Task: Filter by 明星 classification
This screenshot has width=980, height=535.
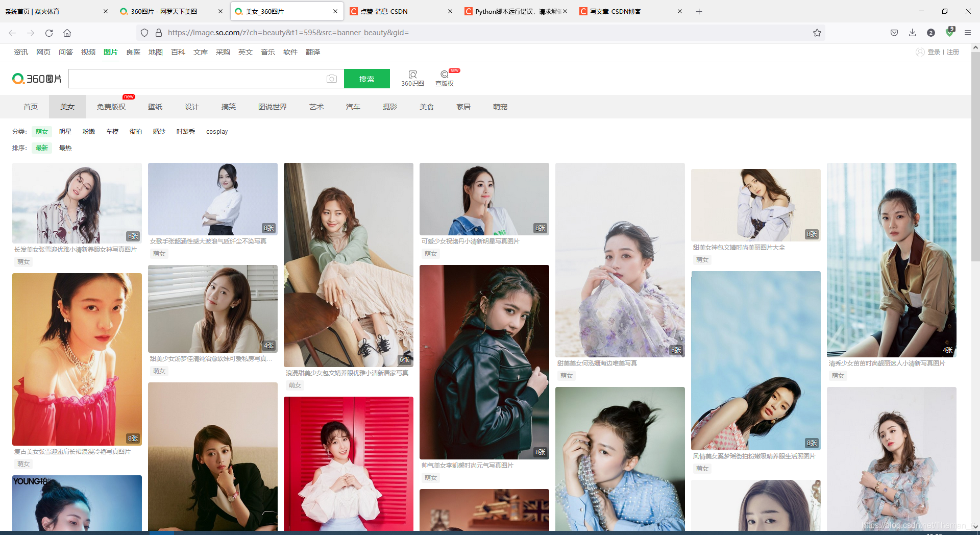Action: (65, 132)
